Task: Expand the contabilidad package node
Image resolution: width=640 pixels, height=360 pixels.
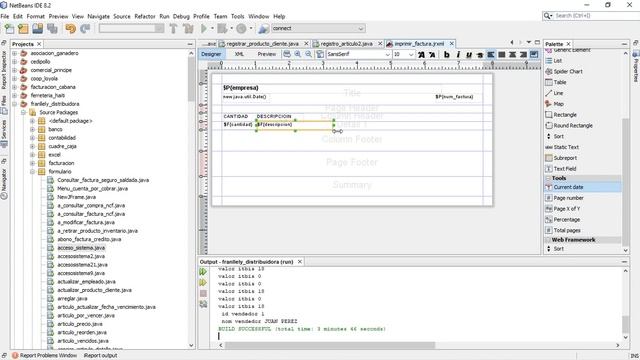Action: tap(32, 138)
